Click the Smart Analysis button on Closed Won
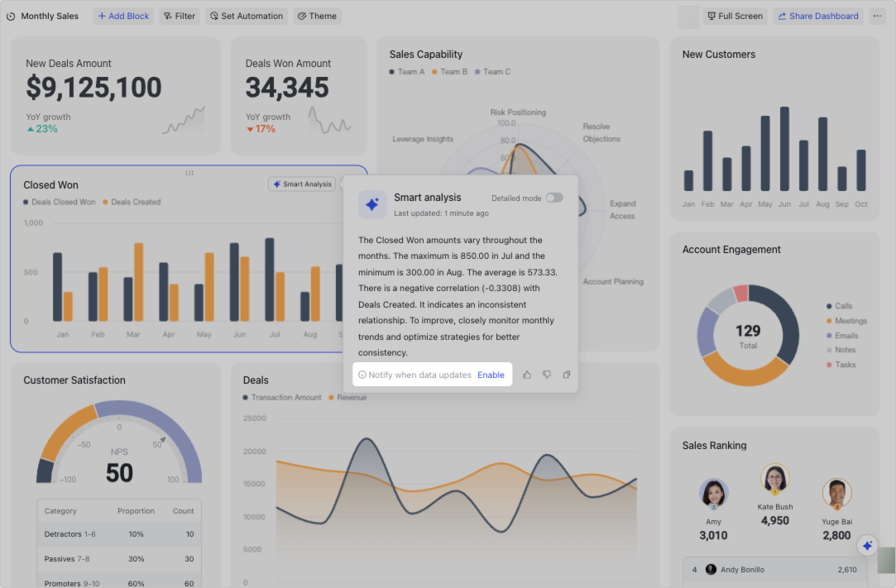The width and height of the screenshot is (896, 588). 302,184
